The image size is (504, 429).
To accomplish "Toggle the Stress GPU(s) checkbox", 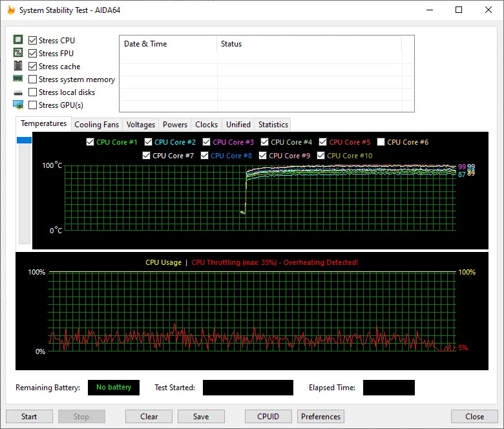I will [33, 105].
